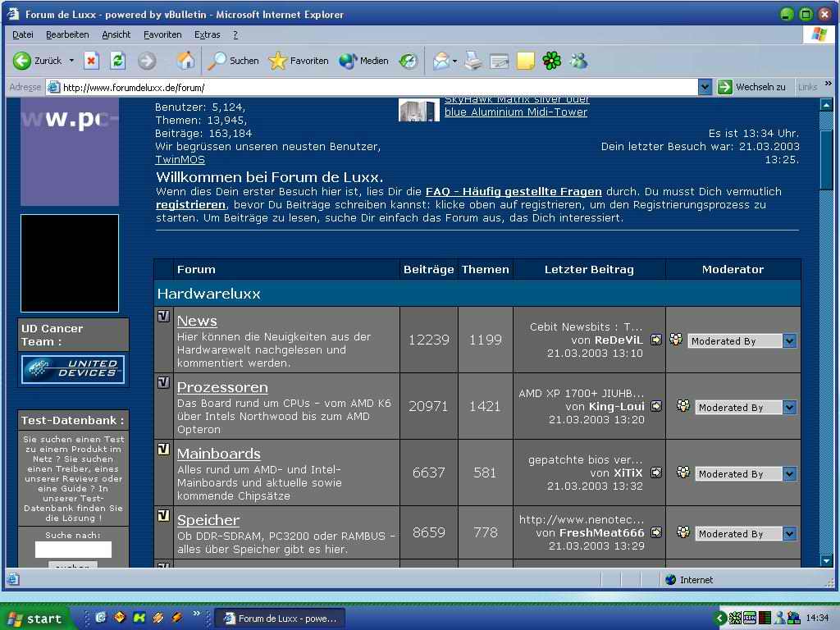The width and height of the screenshot is (840, 630).
Task: Open the Favoriten star panel
Action: click(299, 61)
